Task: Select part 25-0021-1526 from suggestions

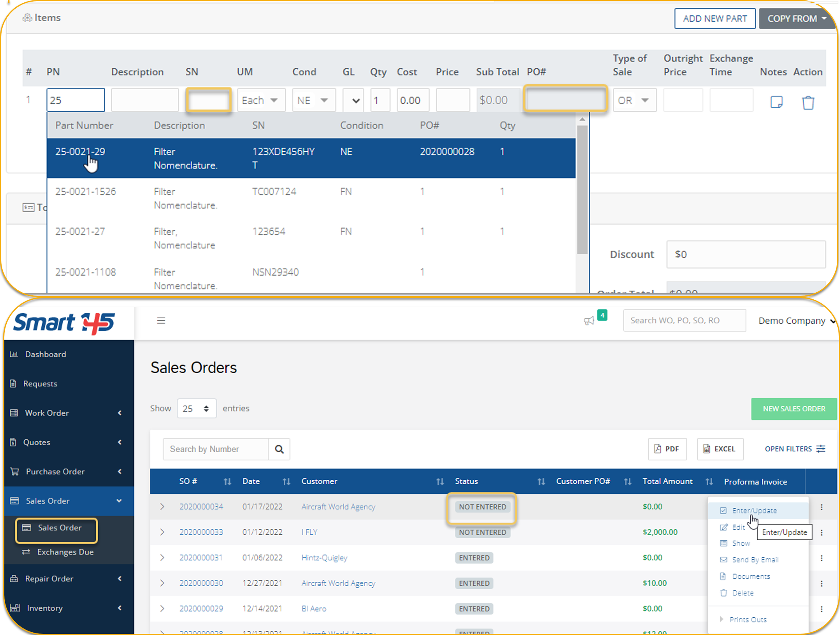Action: click(x=311, y=198)
